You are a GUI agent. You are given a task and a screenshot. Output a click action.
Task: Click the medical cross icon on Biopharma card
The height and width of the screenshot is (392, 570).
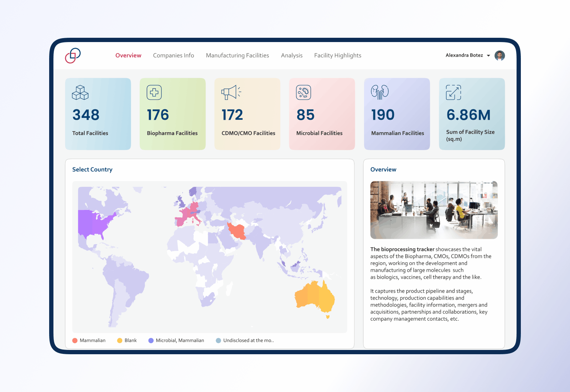point(154,93)
